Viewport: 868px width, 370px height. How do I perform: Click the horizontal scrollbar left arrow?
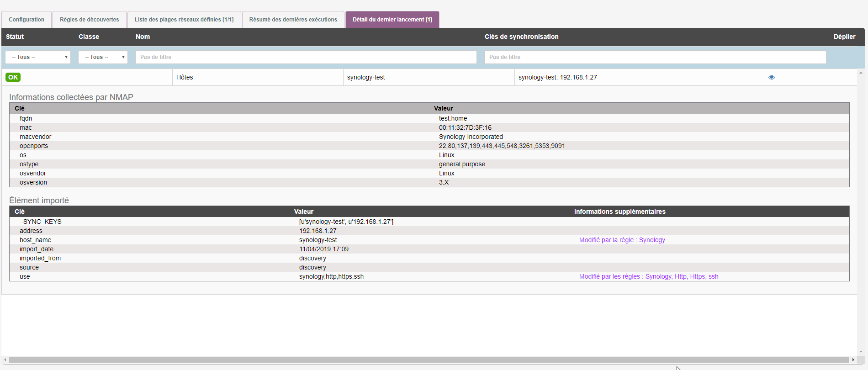pyautogui.click(x=5, y=359)
